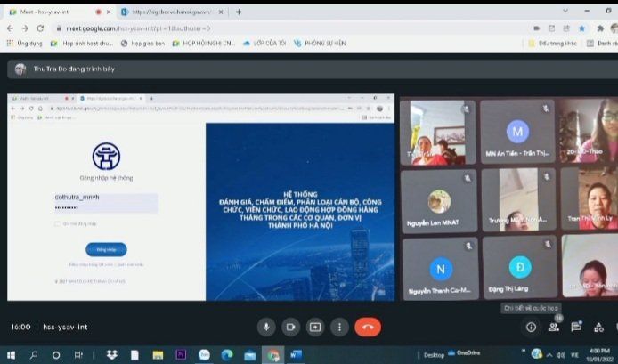Mute the microphone in Meet
The height and width of the screenshot is (364, 618).
click(266, 327)
